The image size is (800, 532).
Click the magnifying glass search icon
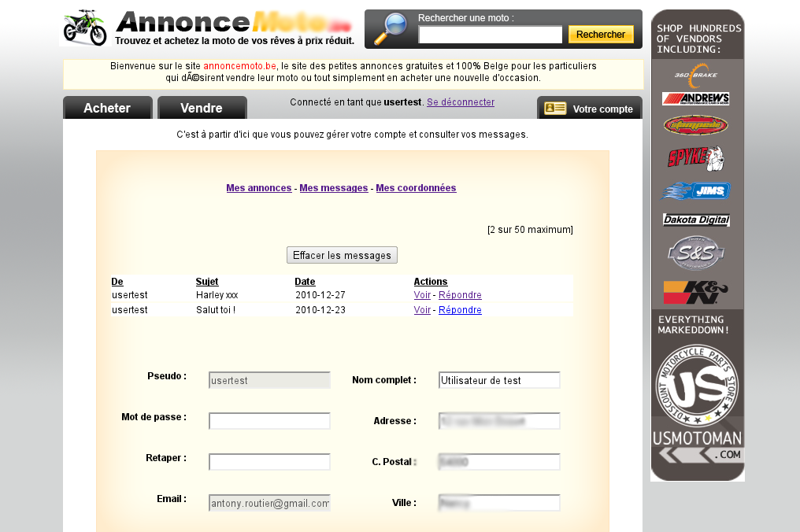tap(391, 29)
